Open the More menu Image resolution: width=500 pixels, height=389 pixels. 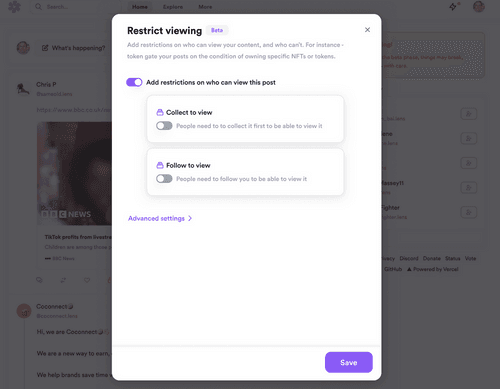click(x=205, y=7)
